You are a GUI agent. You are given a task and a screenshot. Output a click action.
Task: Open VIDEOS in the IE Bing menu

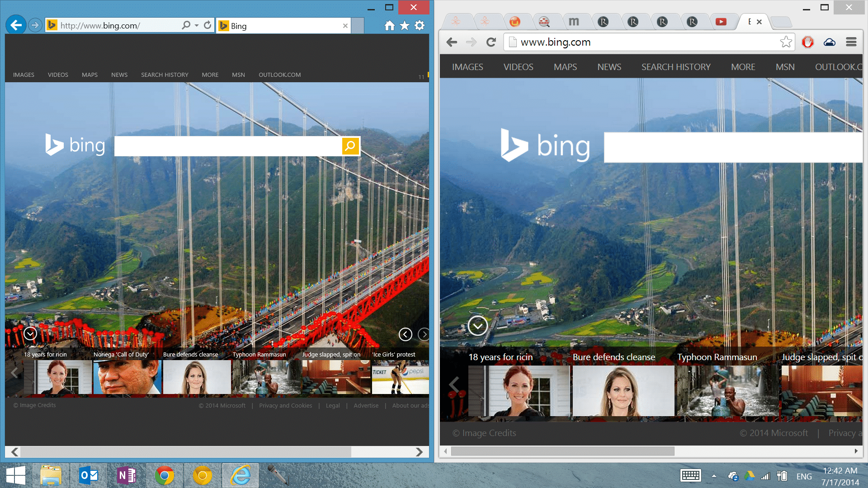click(x=58, y=75)
